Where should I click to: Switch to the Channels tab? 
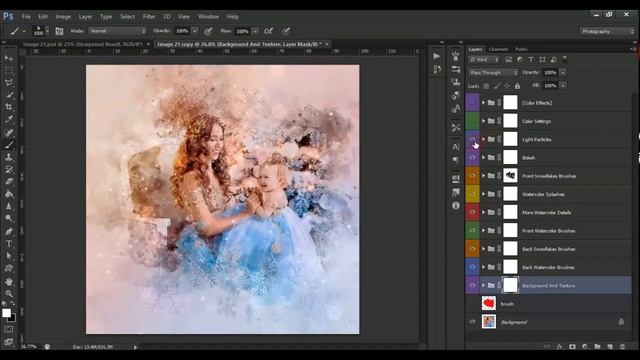[498, 49]
